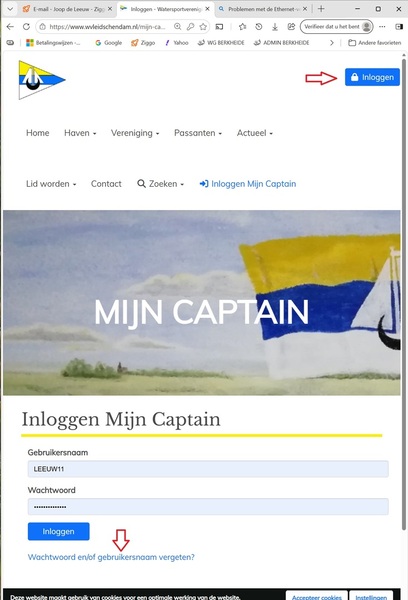Screen dimensions: 408x600
Task: Open the Downloads arrow icon
Action: 275,26
